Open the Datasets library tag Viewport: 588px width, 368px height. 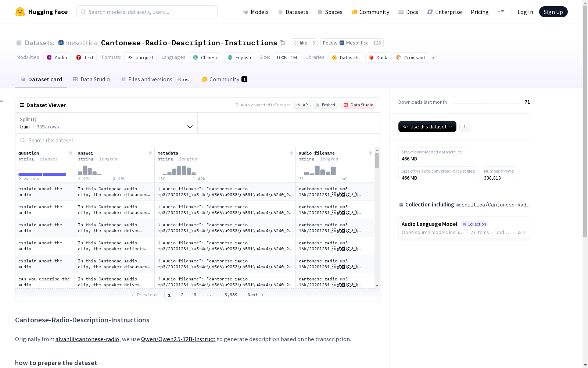(x=346, y=57)
